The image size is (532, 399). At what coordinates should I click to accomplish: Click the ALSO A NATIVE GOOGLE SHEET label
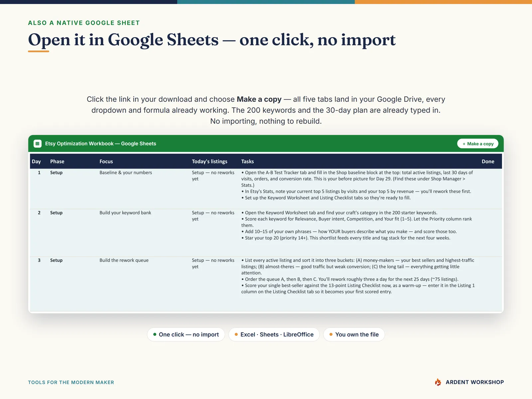pos(84,23)
